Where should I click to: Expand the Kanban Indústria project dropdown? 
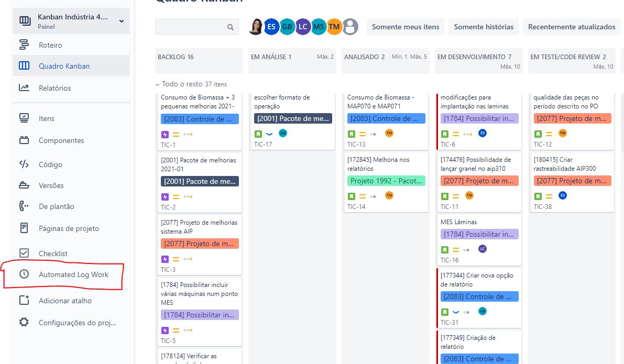point(122,21)
